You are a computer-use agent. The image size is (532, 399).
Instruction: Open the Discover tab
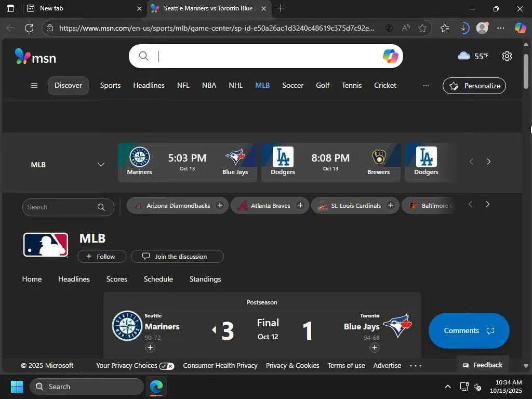[68, 86]
